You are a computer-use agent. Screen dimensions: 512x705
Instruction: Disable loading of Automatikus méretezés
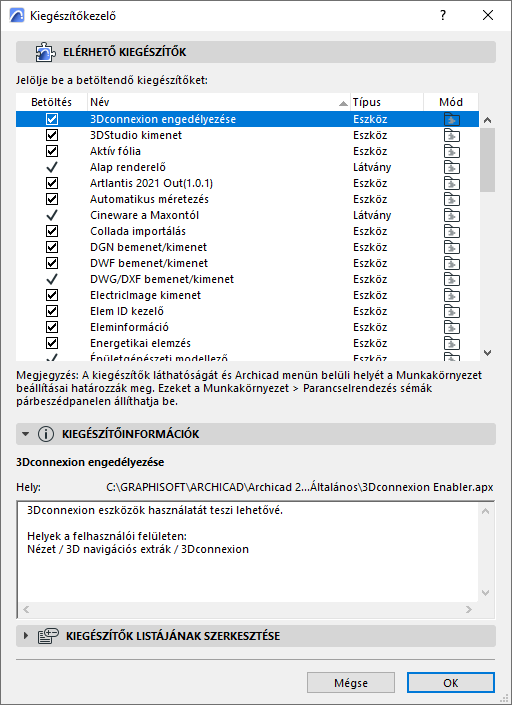coord(52,199)
